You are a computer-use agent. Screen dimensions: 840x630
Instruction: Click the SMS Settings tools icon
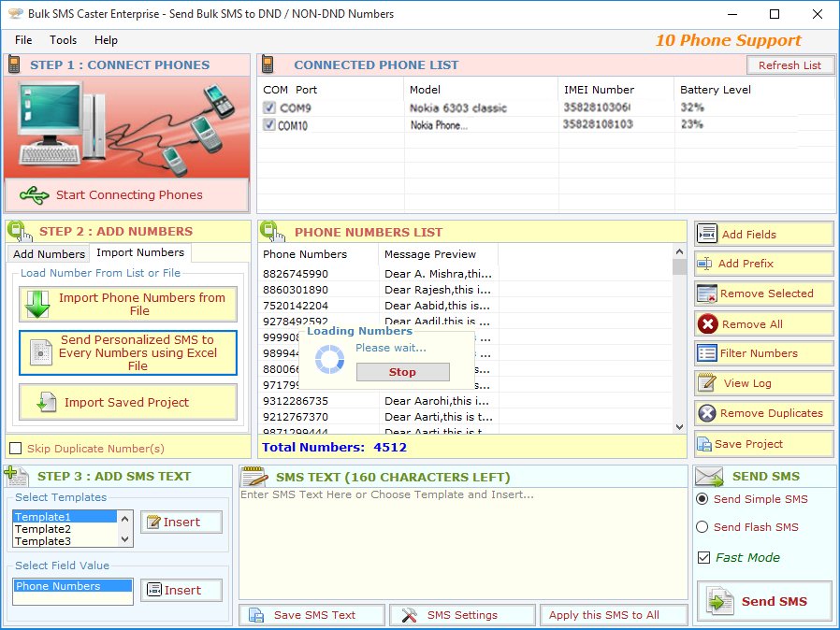click(409, 615)
